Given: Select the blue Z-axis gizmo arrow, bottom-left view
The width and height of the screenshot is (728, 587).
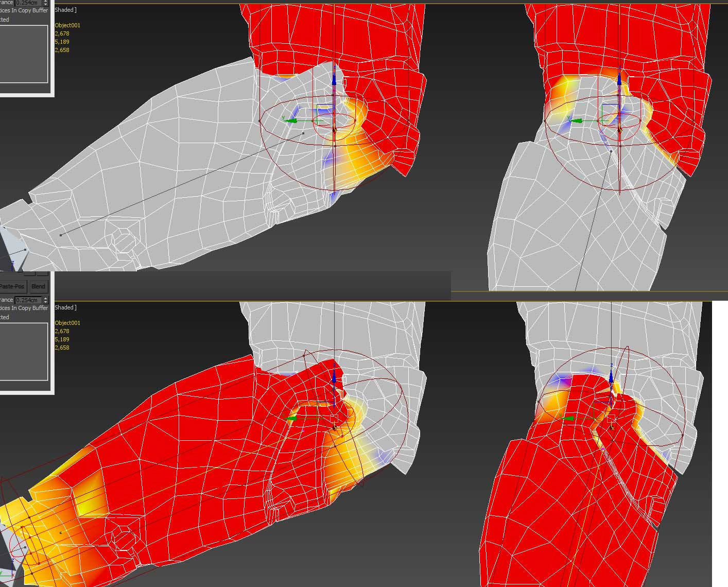Looking at the screenshot, I should [x=334, y=377].
